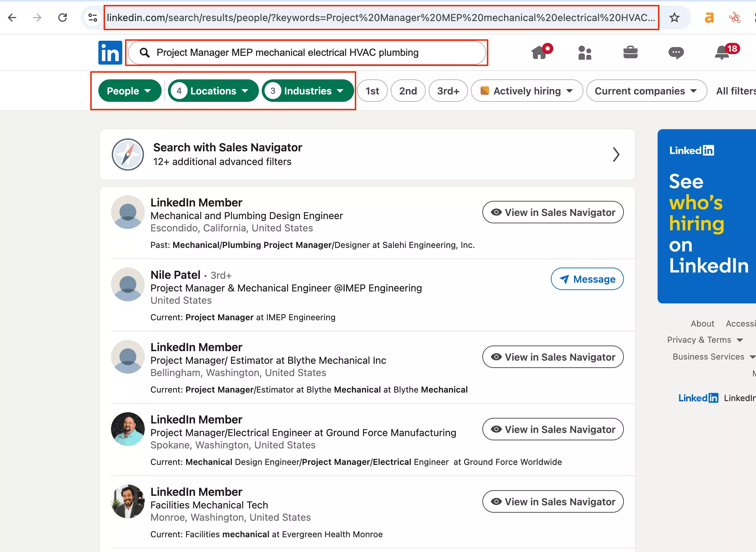Open the site information icon in the address bar
The image size is (756, 552).
(x=93, y=18)
